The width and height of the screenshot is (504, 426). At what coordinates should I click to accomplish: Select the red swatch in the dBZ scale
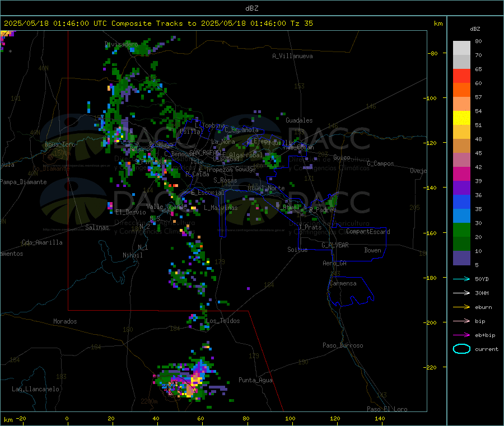tap(461, 76)
